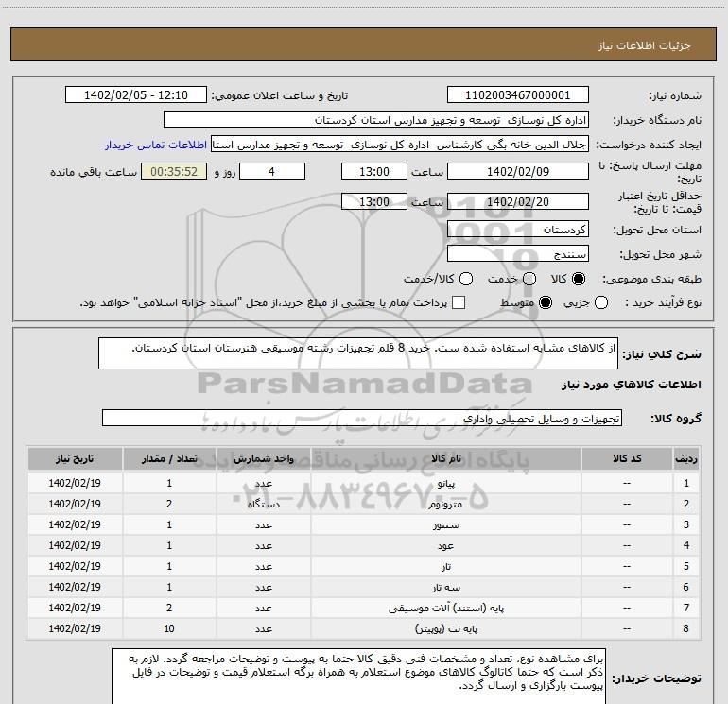Viewport: 728px width, 704px height.
Task: Click the نام کالا column header
Action: point(445,459)
